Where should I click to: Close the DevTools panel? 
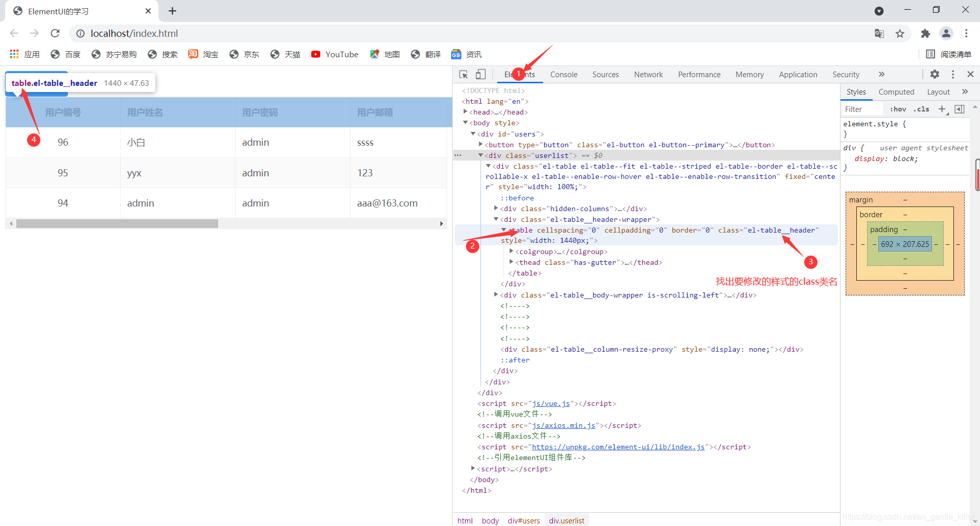tap(970, 75)
